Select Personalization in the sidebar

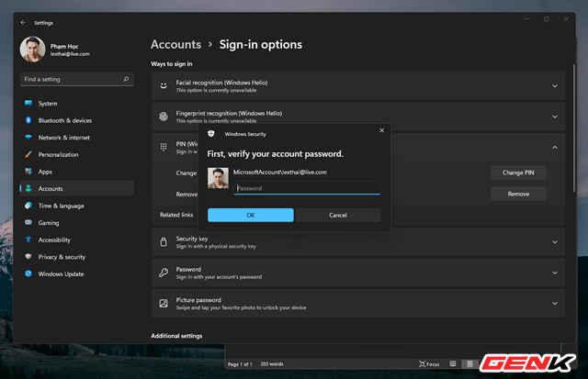click(77, 154)
